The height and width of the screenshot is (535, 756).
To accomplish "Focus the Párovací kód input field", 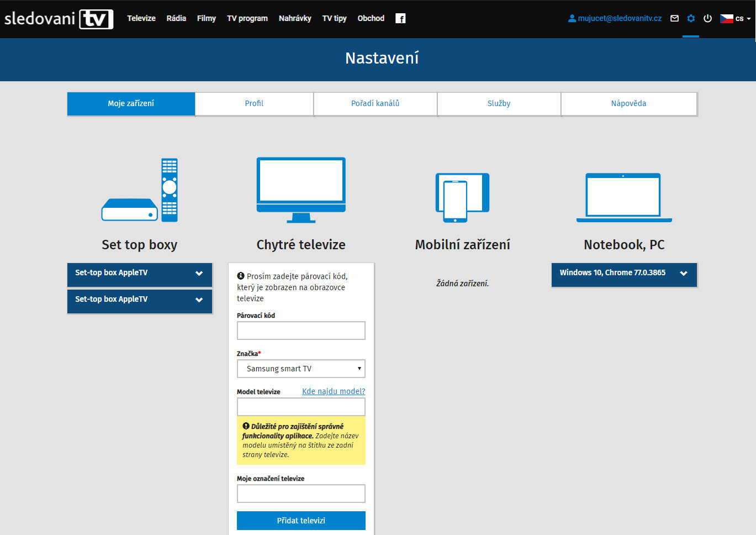I will pyautogui.click(x=301, y=331).
